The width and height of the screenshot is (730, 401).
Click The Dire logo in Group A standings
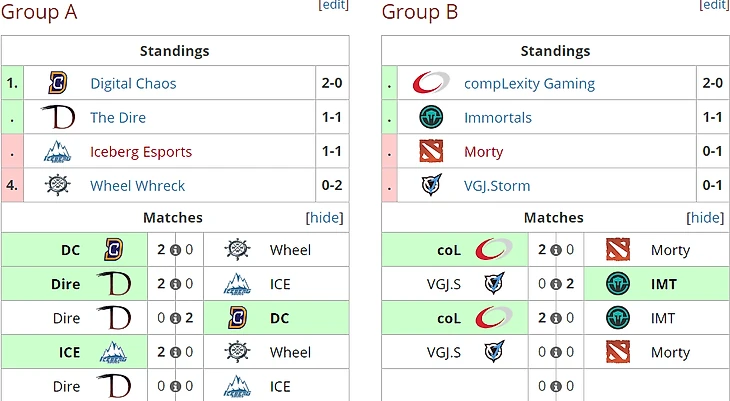(x=57, y=118)
